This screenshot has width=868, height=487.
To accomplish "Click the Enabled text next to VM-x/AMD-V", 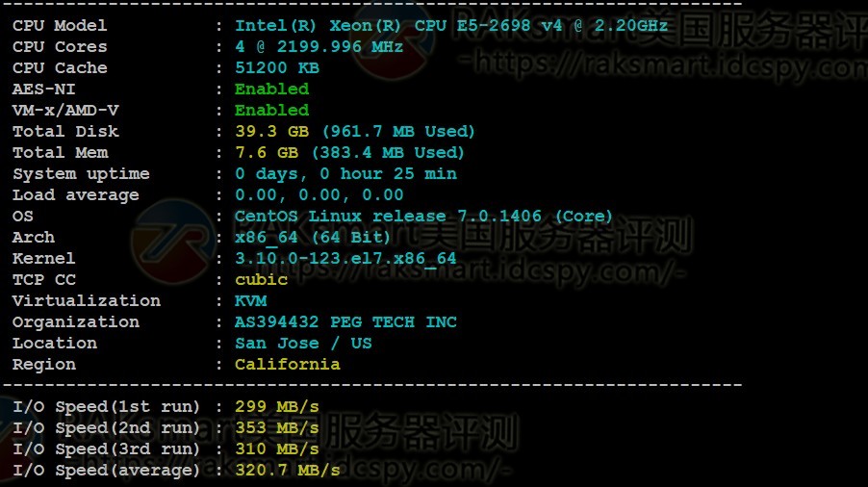I will [271, 110].
